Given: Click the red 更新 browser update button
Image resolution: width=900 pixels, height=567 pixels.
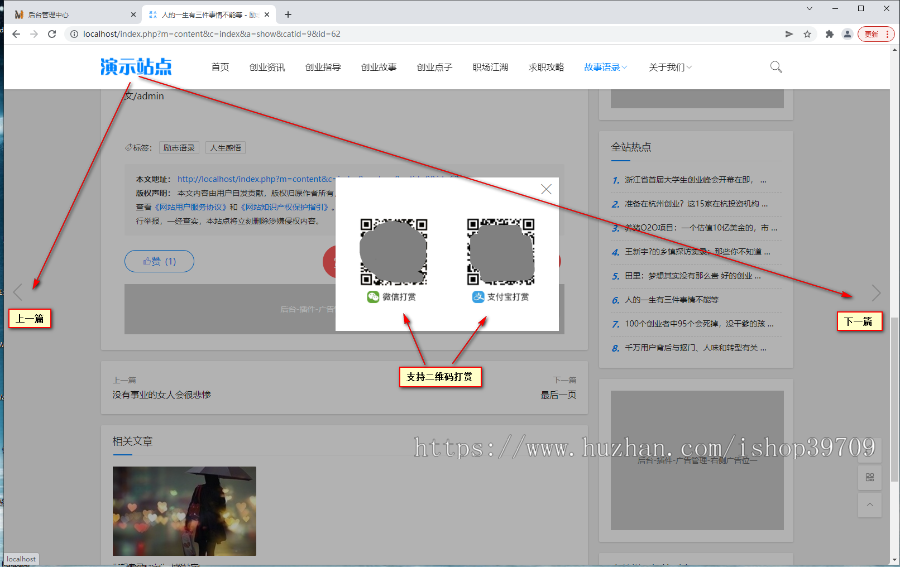Looking at the screenshot, I should (876, 34).
